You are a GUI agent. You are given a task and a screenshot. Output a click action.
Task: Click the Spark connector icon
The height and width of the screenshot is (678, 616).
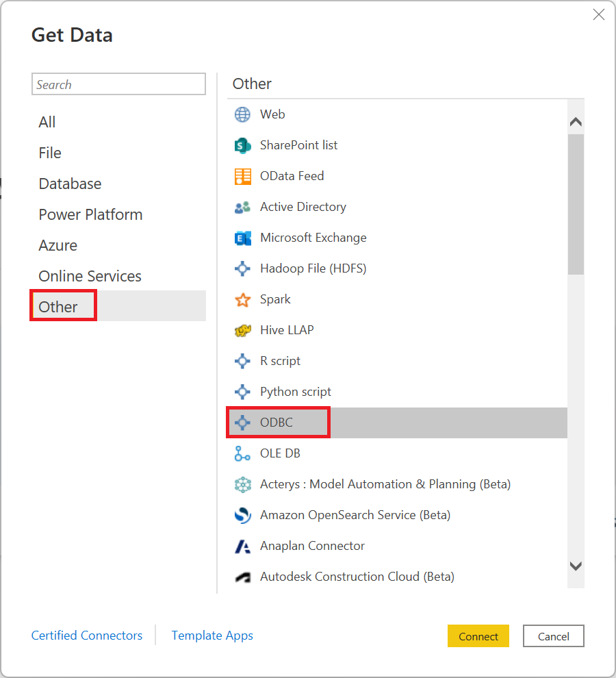point(242,299)
